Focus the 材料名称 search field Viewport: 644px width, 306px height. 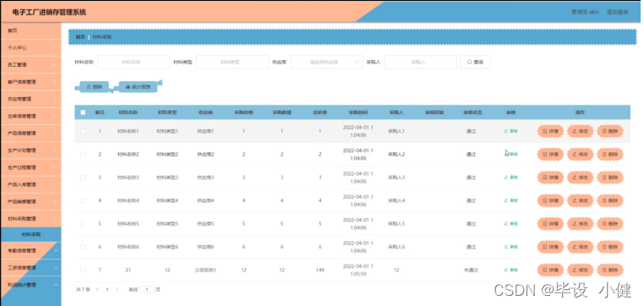[x=134, y=62]
